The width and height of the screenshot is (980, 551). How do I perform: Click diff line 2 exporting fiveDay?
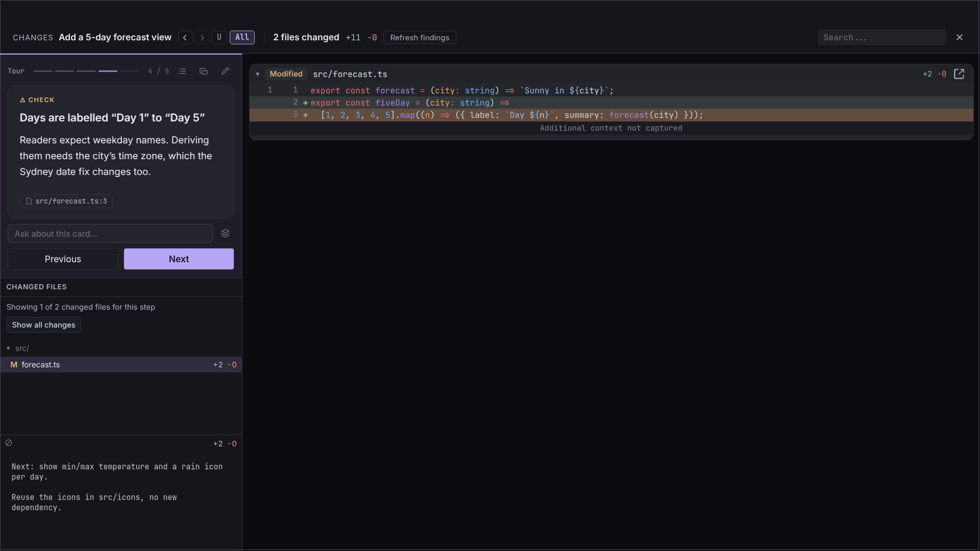click(611, 103)
